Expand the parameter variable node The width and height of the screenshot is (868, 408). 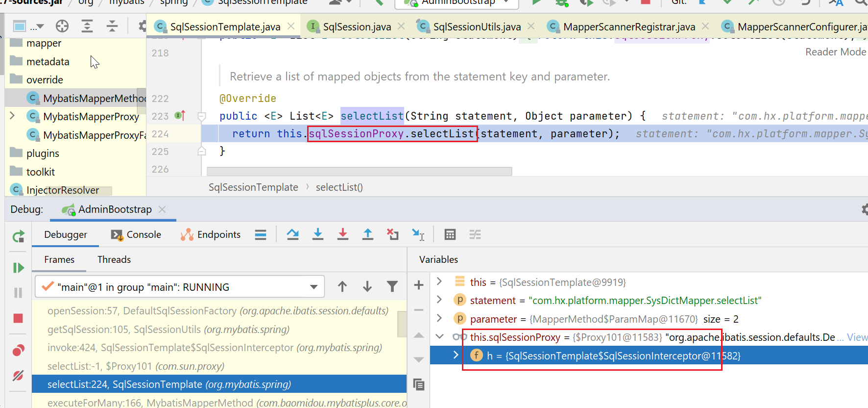[439, 318]
